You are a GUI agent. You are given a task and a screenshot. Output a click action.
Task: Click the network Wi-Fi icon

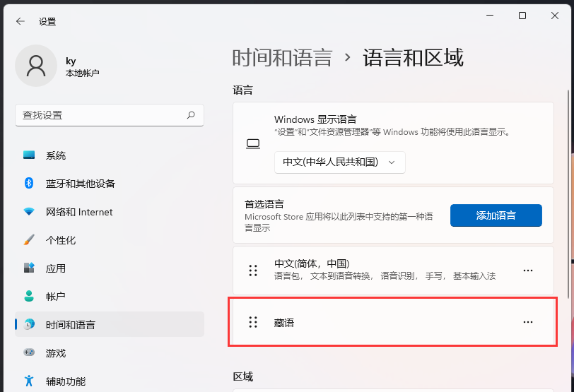(x=29, y=211)
